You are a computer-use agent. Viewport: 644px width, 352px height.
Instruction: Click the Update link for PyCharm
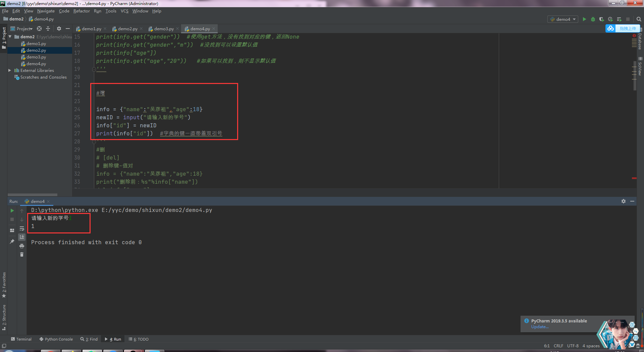click(540, 327)
